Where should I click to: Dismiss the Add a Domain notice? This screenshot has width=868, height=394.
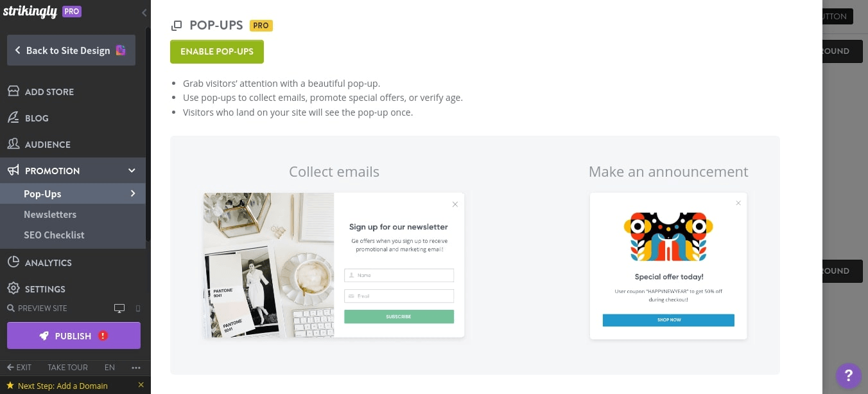tap(141, 385)
